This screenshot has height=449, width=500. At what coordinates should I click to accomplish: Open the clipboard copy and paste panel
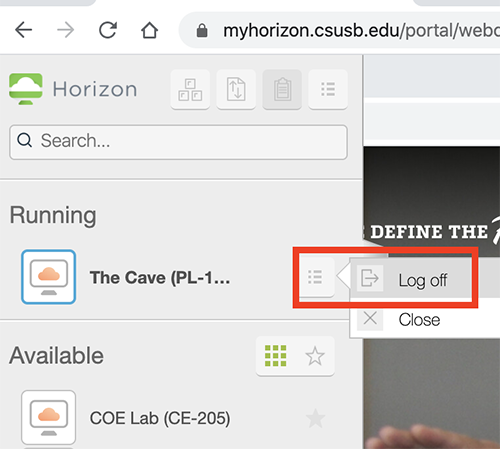click(282, 89)
